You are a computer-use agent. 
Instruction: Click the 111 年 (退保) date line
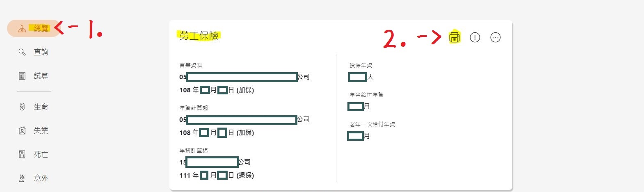pyautogui.click(x=217, y=176)
